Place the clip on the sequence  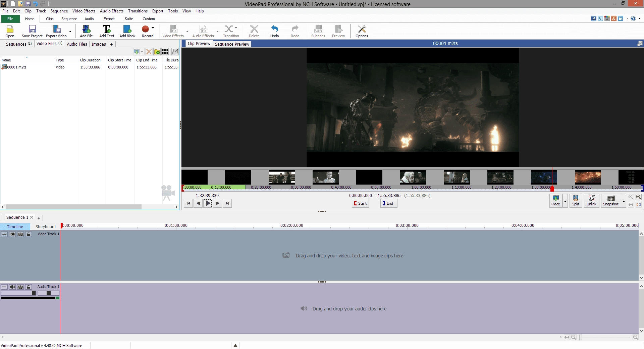pos(556,200)
